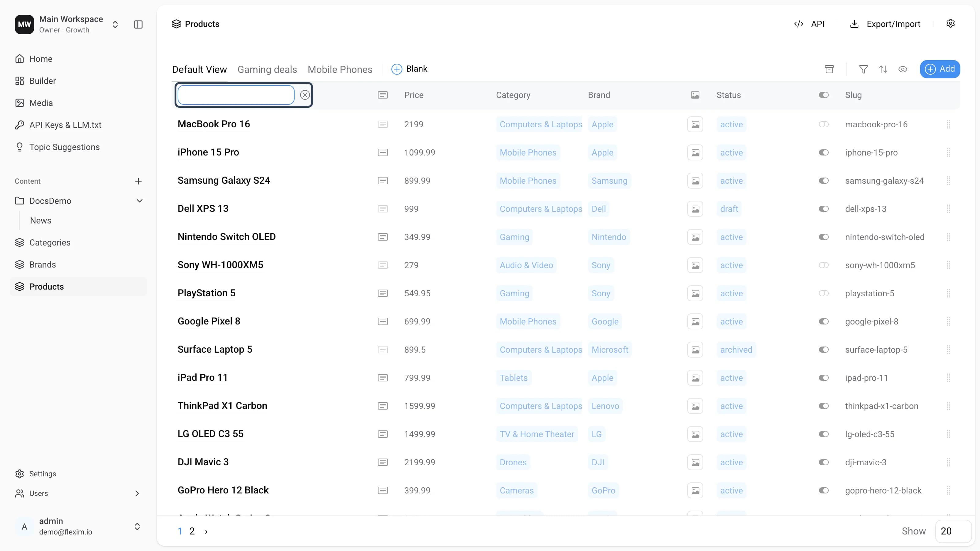Toggle the switch for PlayStation 5

pos(824,293)
